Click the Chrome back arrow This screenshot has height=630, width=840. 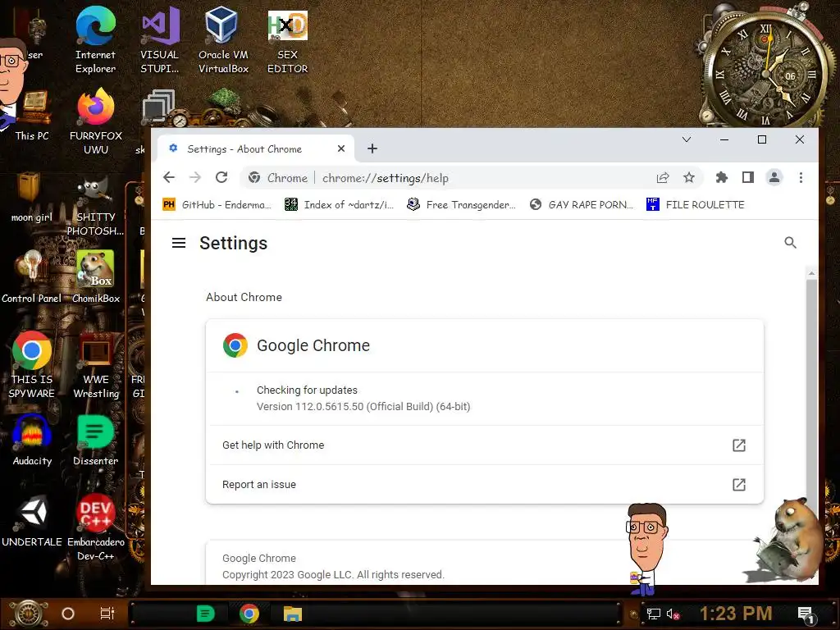[169, 178]
